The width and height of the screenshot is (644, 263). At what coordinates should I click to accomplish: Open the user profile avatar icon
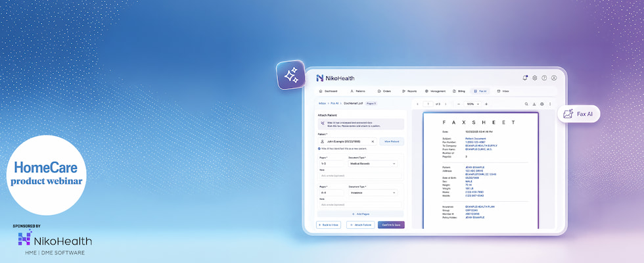553,78
